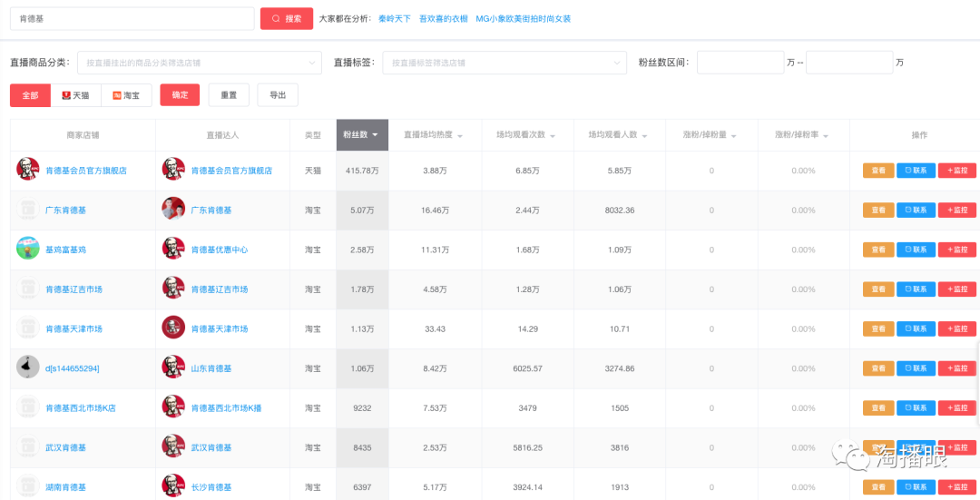This screenshot has height=500, width=980.
Task: Open 基鸡富基鸡 shop link
Action: point(65,250)
